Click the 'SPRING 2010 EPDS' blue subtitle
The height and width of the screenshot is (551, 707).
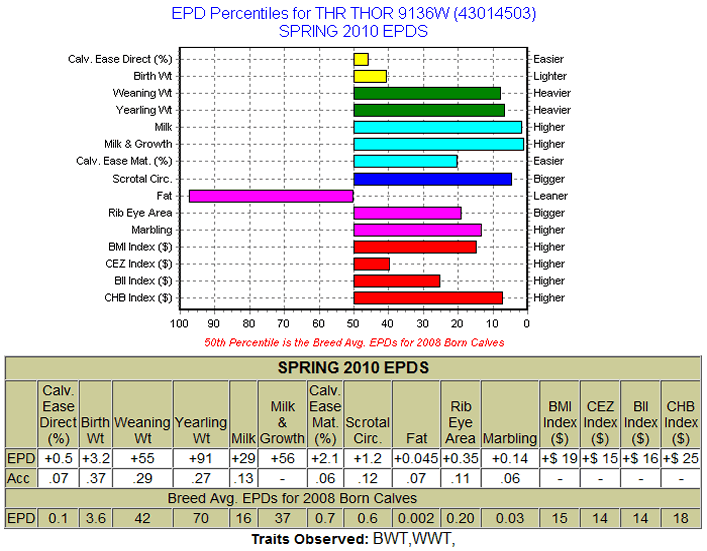[x=353, y=32]
